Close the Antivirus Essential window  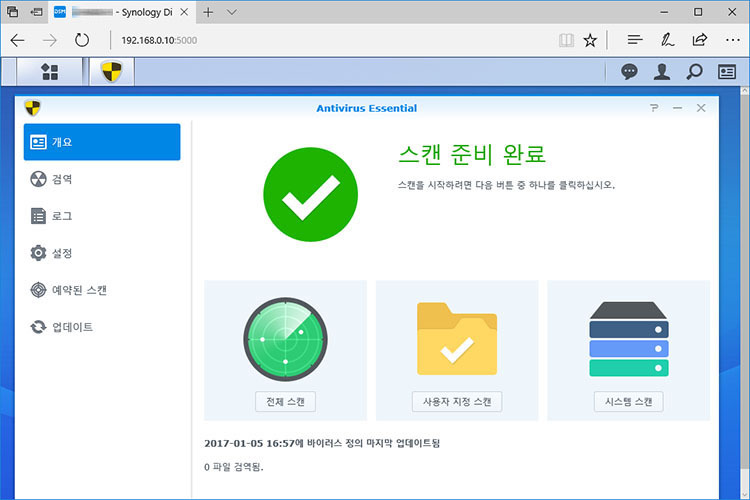[x=701, y=108]
